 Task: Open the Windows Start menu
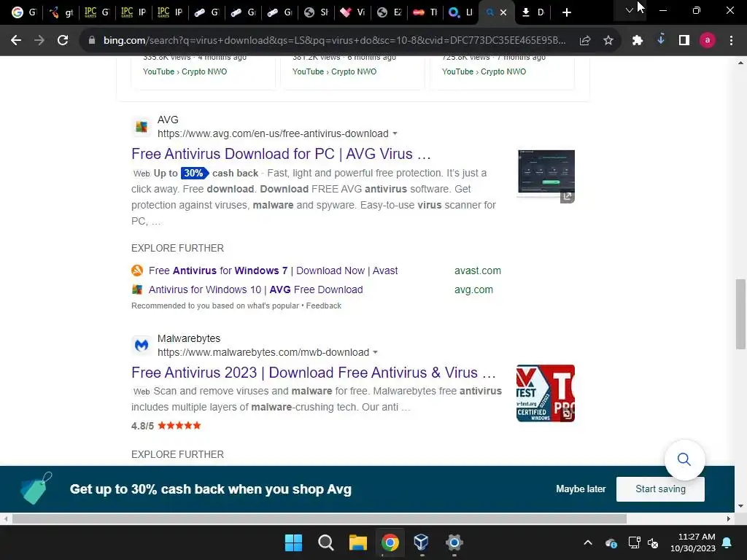pos(293,542)
